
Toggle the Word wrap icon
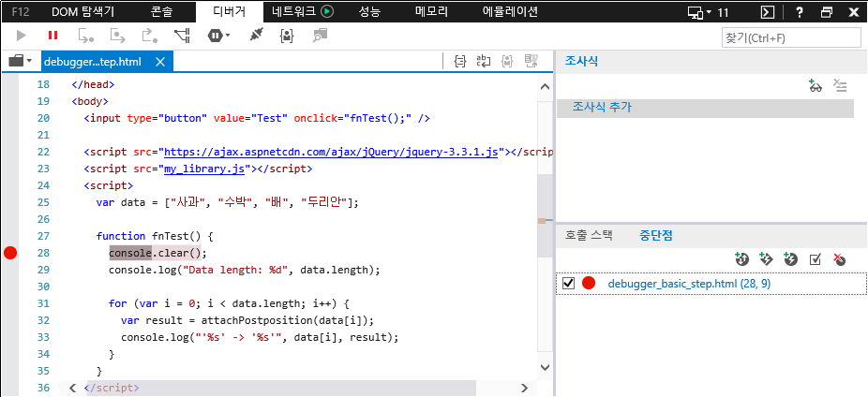point(484,62)
